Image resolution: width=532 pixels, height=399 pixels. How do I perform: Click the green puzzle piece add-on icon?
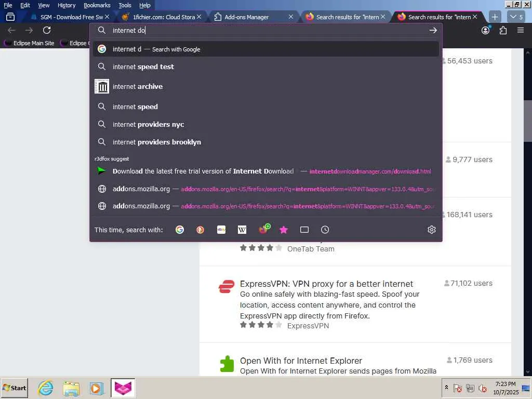tap(227, 364)
